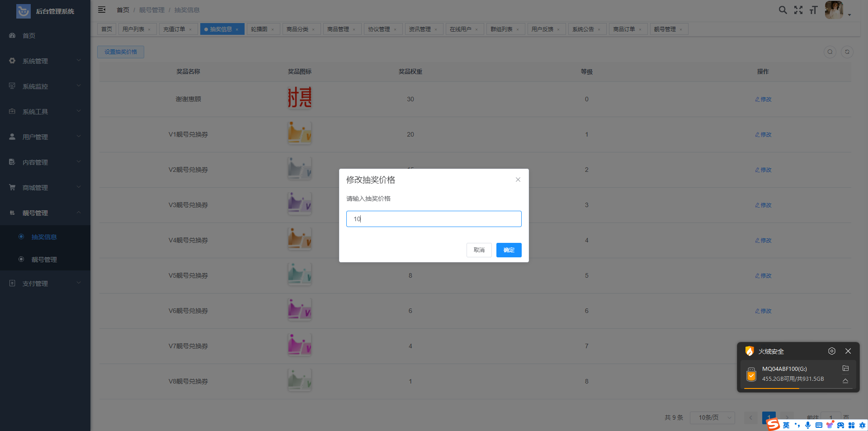Eject the USB drive in 火绒安全 popup

click(845, 381)
